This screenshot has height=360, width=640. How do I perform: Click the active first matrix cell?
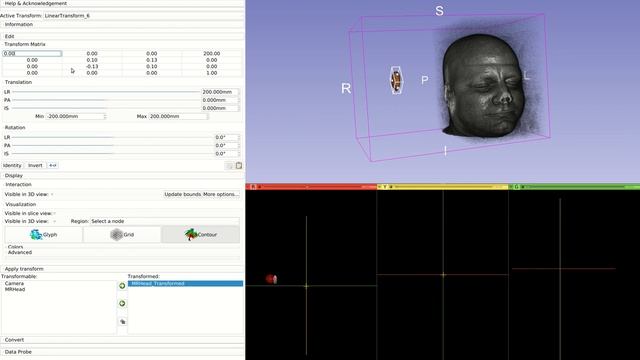click(32, 53)
